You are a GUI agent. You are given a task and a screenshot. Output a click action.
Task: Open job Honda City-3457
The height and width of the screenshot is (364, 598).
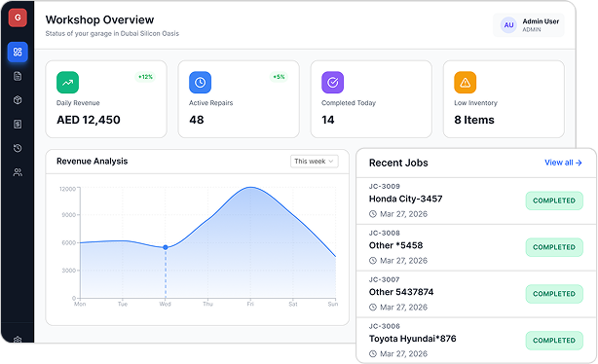(x=405, y=199)
